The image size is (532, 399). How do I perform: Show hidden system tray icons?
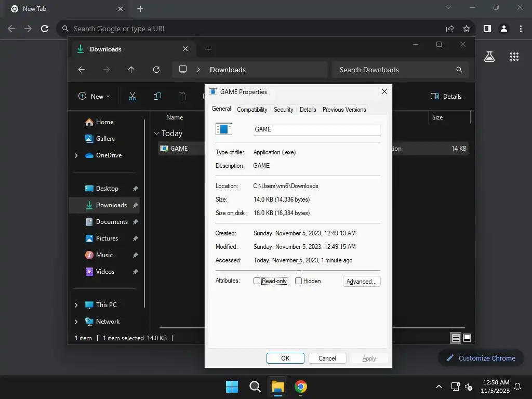[x=438, y=387]
